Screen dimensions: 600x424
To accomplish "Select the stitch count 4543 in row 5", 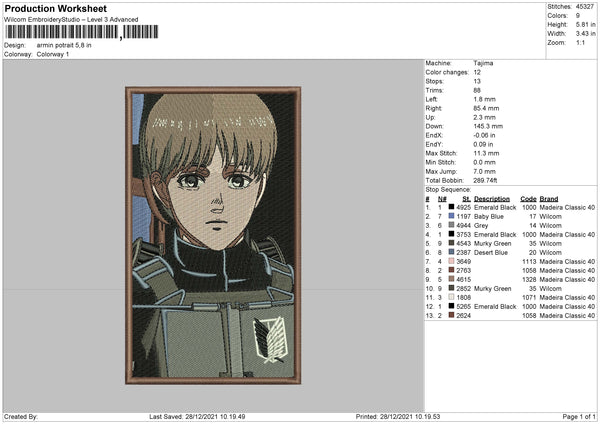I will (x=463, y=243).
